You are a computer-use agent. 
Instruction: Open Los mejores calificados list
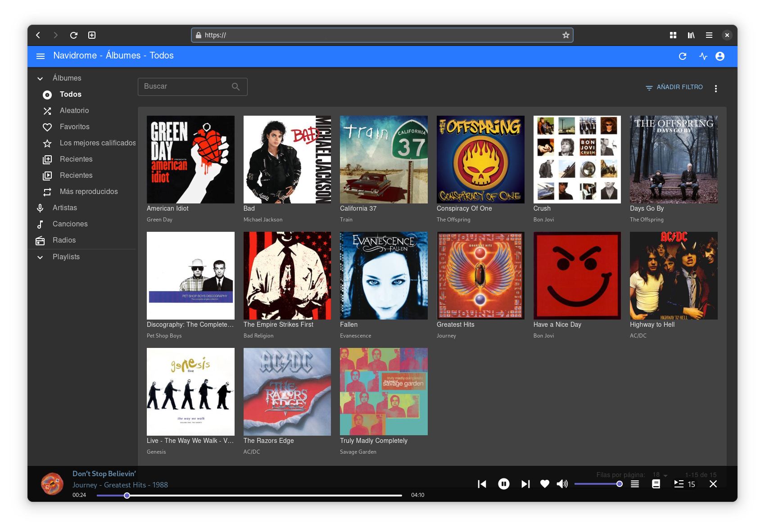coord(81,143)
